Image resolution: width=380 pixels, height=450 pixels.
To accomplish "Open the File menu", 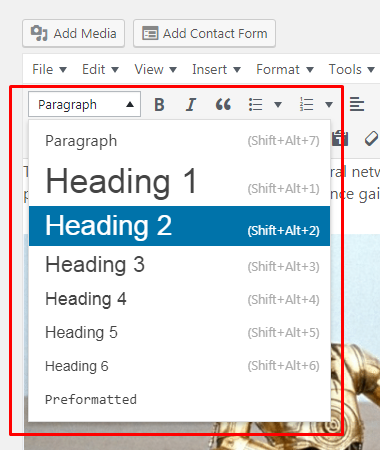I will (x=49, y=69).
